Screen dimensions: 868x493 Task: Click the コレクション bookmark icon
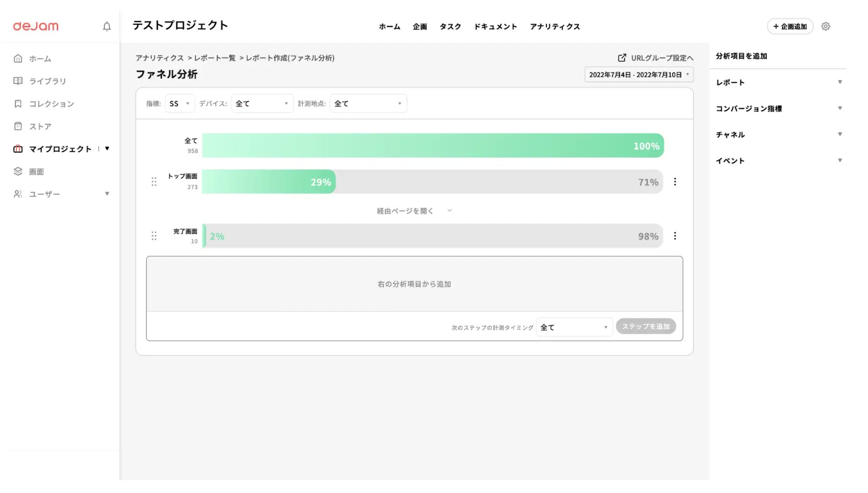pyautogui.click(x=18, y=104)
